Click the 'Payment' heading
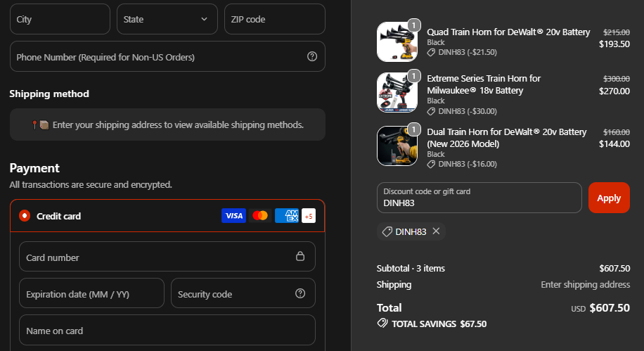The width and height of the screenshot is (644, 351). (34, 168)
